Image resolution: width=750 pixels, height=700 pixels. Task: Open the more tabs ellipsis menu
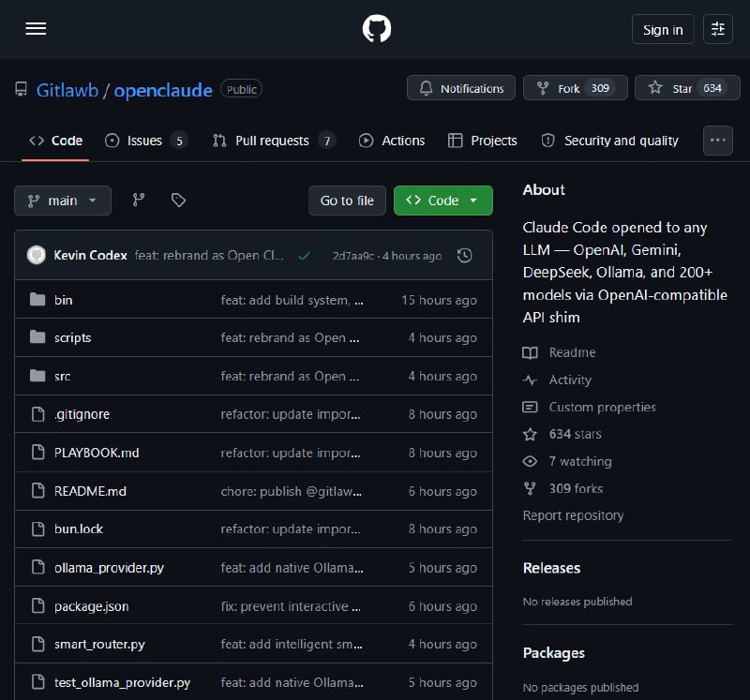pos(718,141)
